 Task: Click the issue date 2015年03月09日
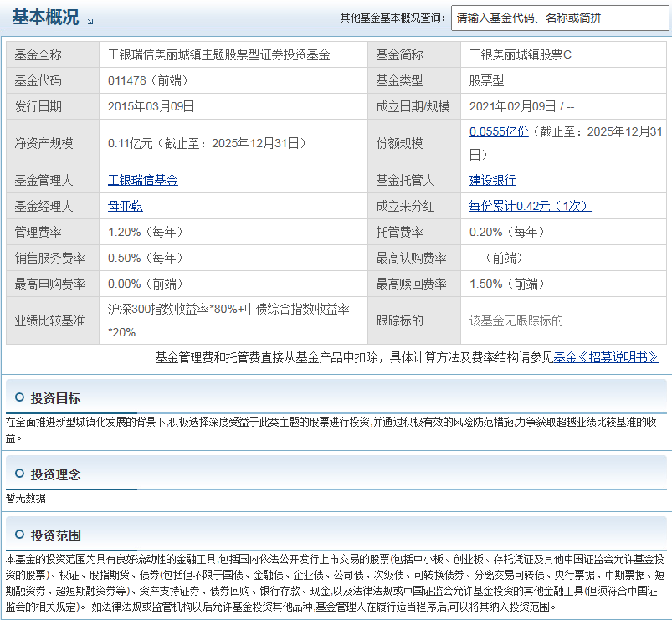coord(151,106)
